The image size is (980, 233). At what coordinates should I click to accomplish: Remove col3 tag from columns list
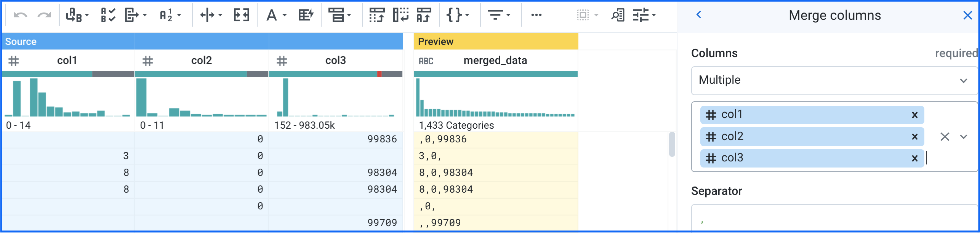(914, 158)
